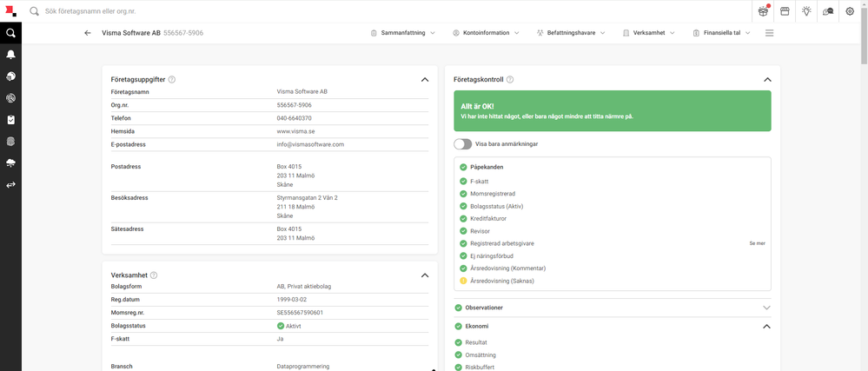Collapse the Företagsuppgifter panel
Image resolution: width=868 pixels, height=371 pixels.
(x=425, y=79)
